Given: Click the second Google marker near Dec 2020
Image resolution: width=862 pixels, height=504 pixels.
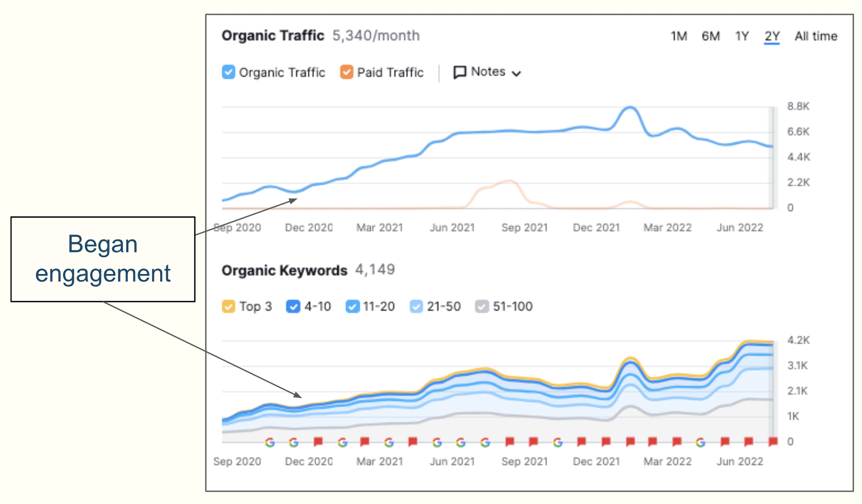Looking at the screenshot, I should [x=293, y=442].
